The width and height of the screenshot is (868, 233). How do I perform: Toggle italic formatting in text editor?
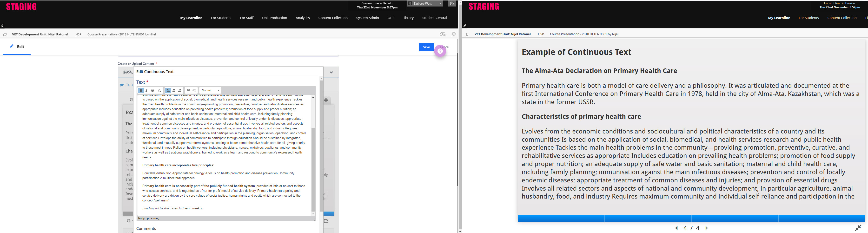[x=146, y=90]
